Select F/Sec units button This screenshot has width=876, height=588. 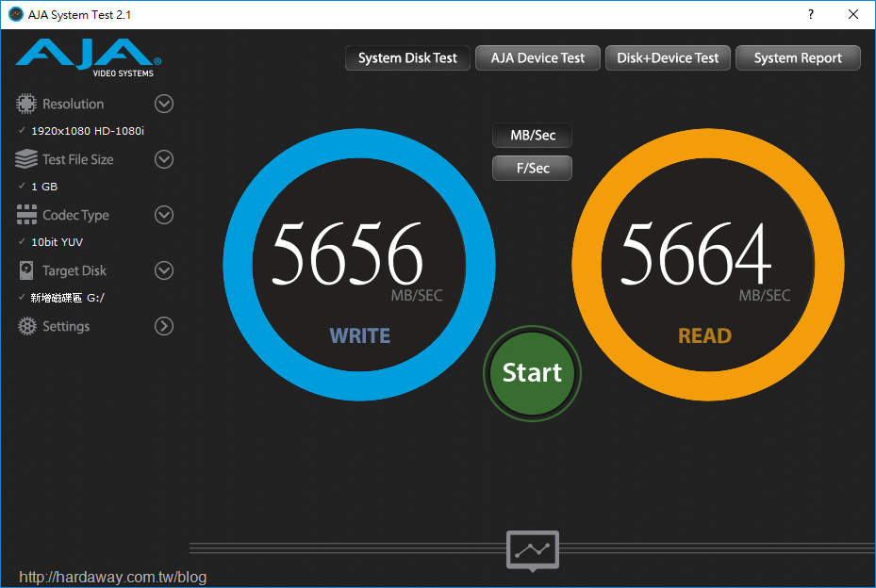(533, 168)
